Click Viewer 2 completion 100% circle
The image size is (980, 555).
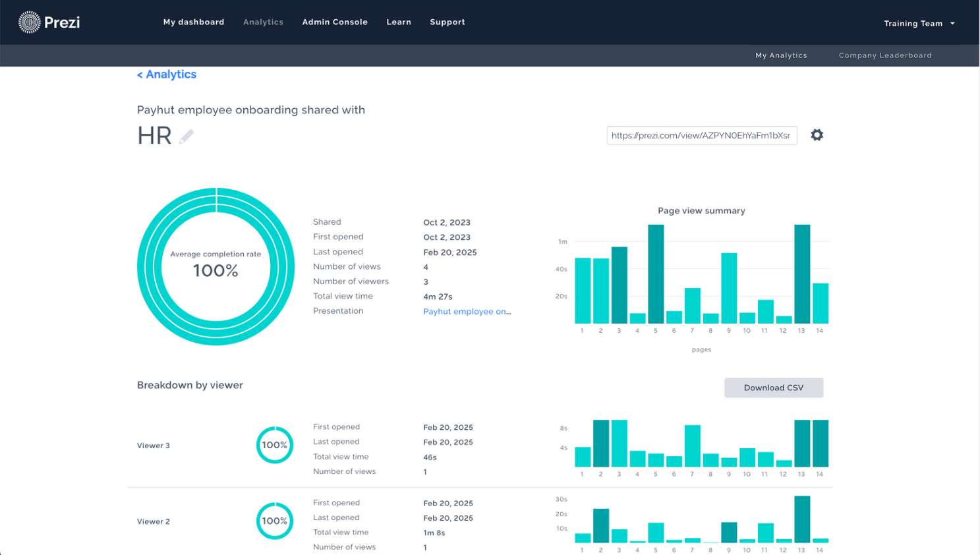pyautogui.click(x=274, y=521)
